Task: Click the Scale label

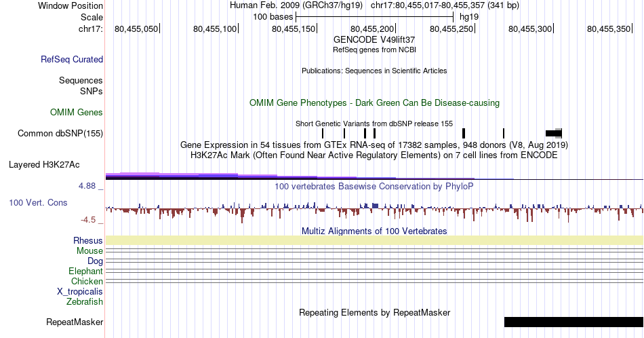Action: coord(92,17)
